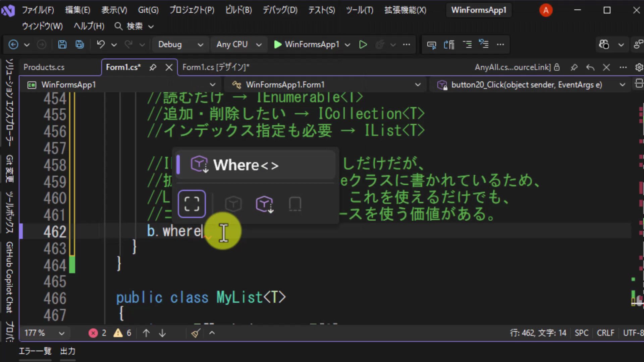This screenshot has width=644, height=362.
Task: Expand the Any CPU platform dropdown
Action: [x=259, y=45]
